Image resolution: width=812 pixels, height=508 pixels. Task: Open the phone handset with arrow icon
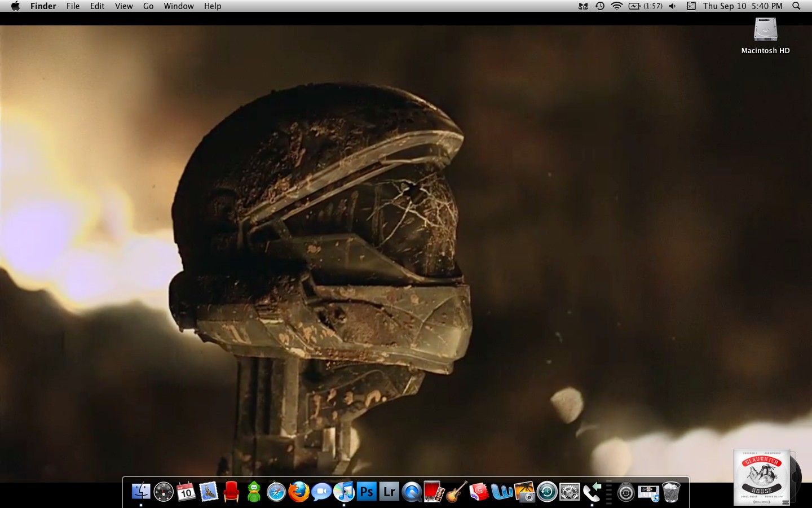coord(592,492)
